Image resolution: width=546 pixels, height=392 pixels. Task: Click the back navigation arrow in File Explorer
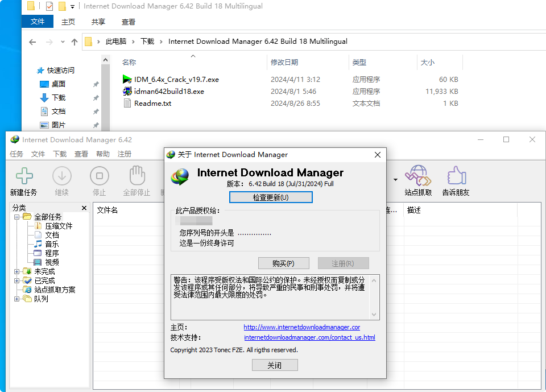(32, 42)
